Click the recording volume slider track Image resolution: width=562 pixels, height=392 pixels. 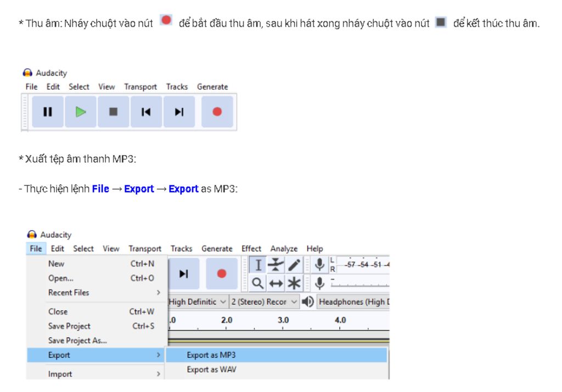point(359,285)
